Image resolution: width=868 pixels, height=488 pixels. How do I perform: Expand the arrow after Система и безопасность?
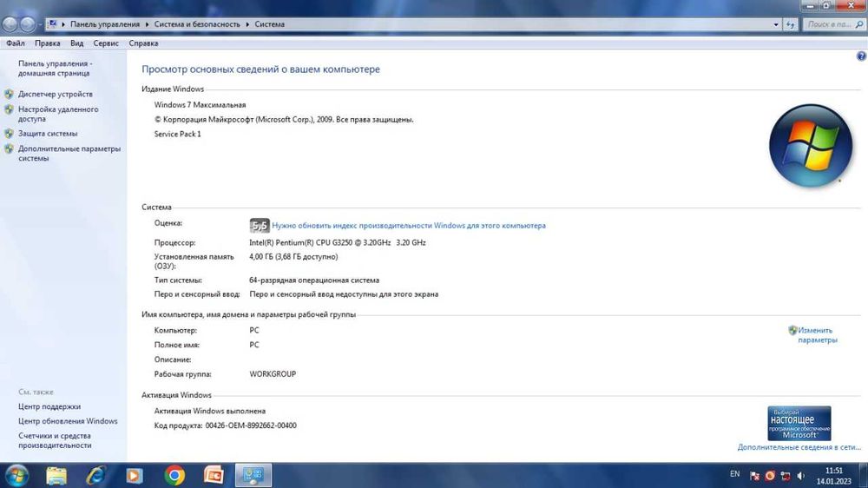click(247, 24)
